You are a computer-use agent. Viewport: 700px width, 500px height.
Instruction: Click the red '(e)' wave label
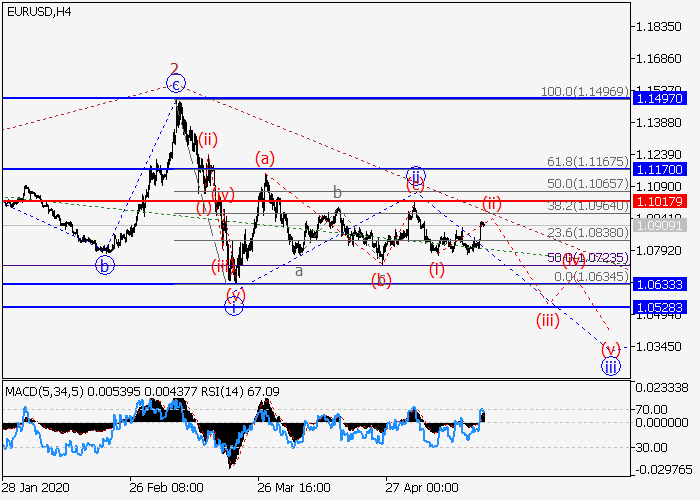click(414, 186)
